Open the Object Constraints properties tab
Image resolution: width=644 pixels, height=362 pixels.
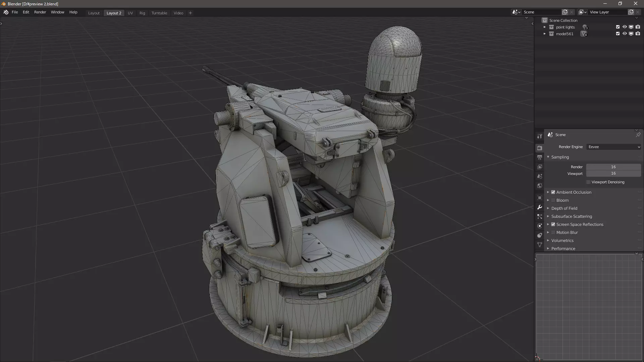point(540,235)
